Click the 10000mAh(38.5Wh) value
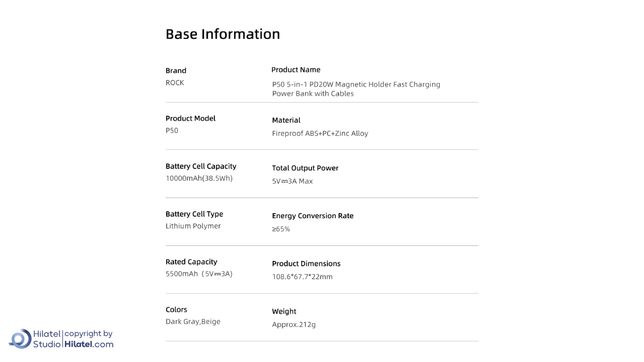The height and width of the screenshot is (362, 644). click(x=199, y=178)
